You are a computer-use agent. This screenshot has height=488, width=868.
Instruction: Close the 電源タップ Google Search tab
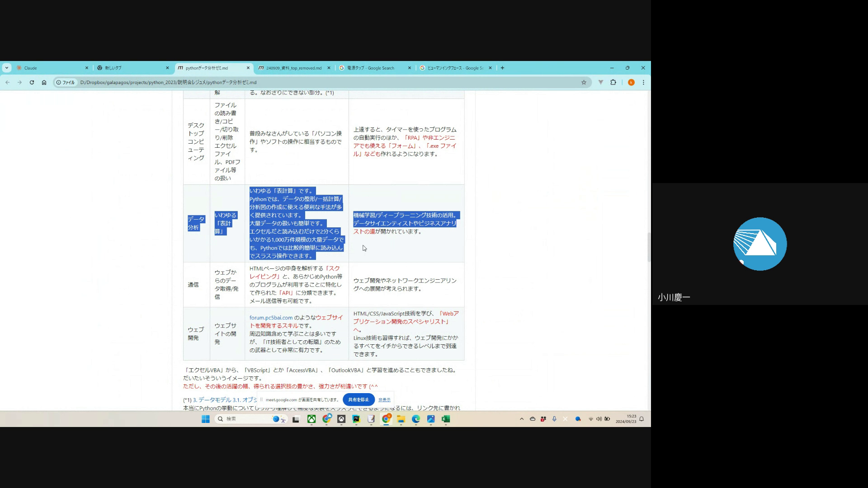click(410, 68)
